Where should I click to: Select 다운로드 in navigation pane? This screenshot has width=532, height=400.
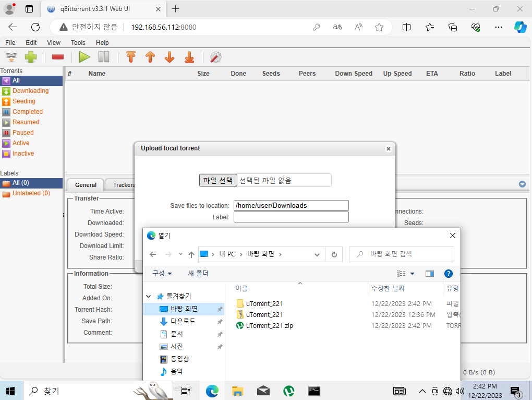pos(184,321)
